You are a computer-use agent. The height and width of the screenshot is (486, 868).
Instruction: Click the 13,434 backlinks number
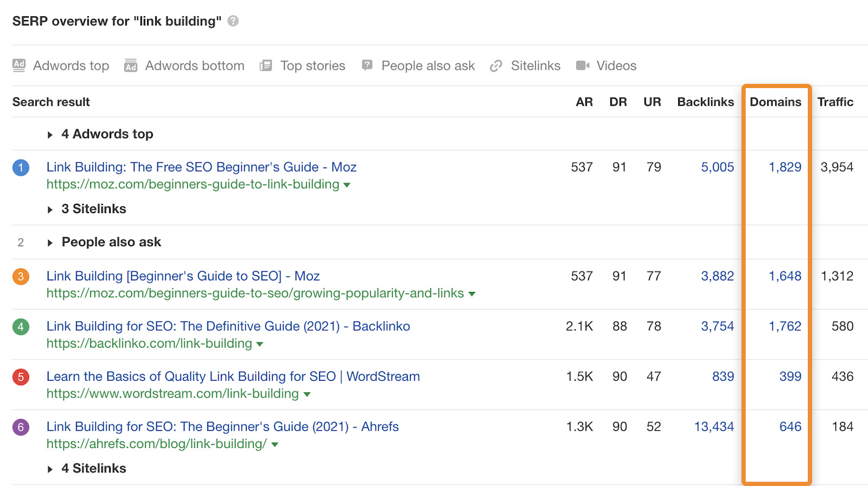click(714, 427)
